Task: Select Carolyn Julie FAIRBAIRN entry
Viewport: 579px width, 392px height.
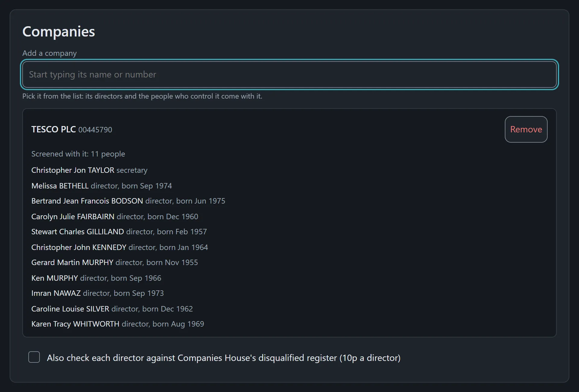Action: (115, 217)
